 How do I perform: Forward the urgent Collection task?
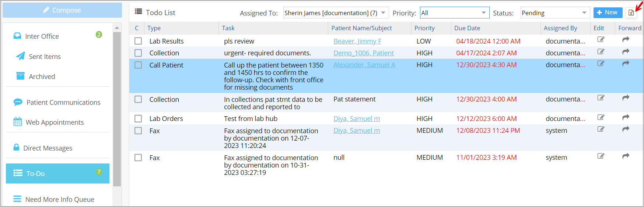[626, 52]
